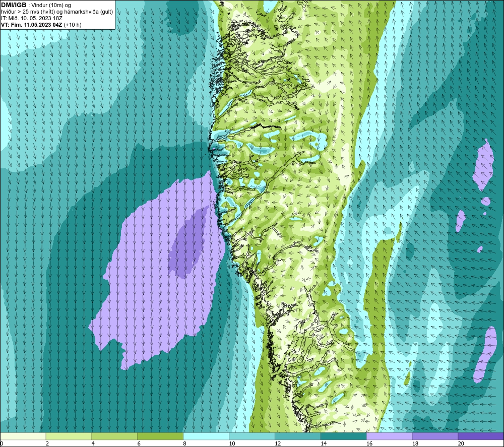Screen dimensions: 504x447
Task: Click the DMI/IGB title text
Action: pyautogui.click(x=14, y=5)
